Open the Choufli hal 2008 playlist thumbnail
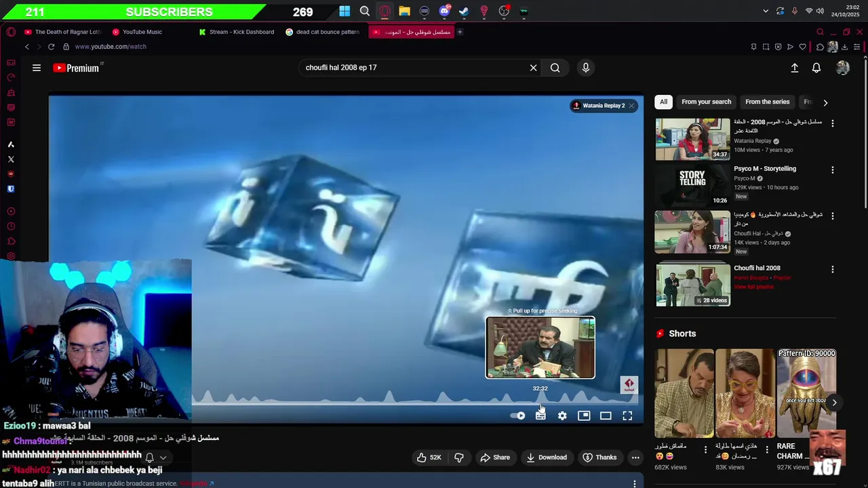 point(692,285)
